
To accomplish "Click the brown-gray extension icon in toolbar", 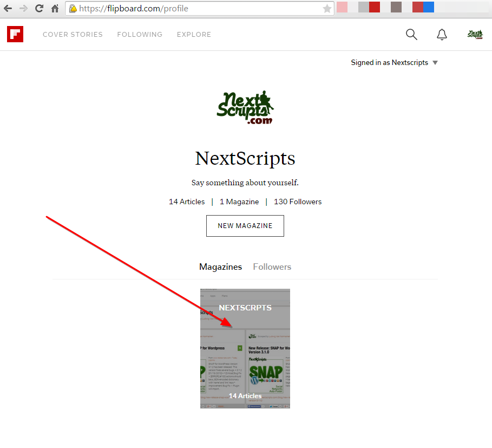I will click(396, 7).
